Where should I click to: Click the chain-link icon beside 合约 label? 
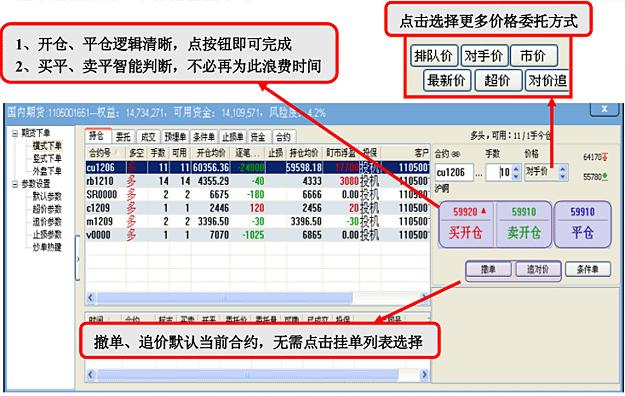tap(456, 154)
